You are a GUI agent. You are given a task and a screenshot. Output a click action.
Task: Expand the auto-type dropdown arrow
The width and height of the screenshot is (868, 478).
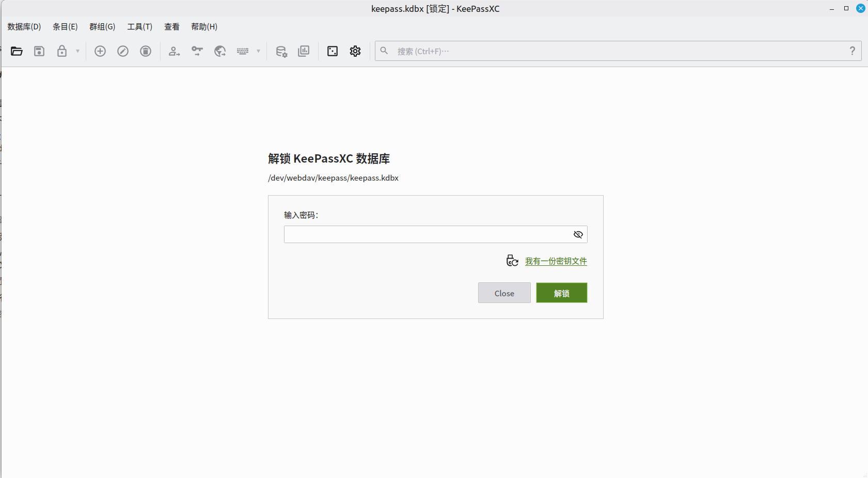pos(259,51)
